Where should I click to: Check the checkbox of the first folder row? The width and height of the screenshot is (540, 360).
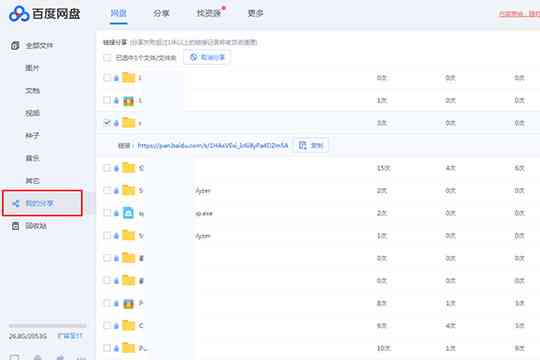click(107, 78)
